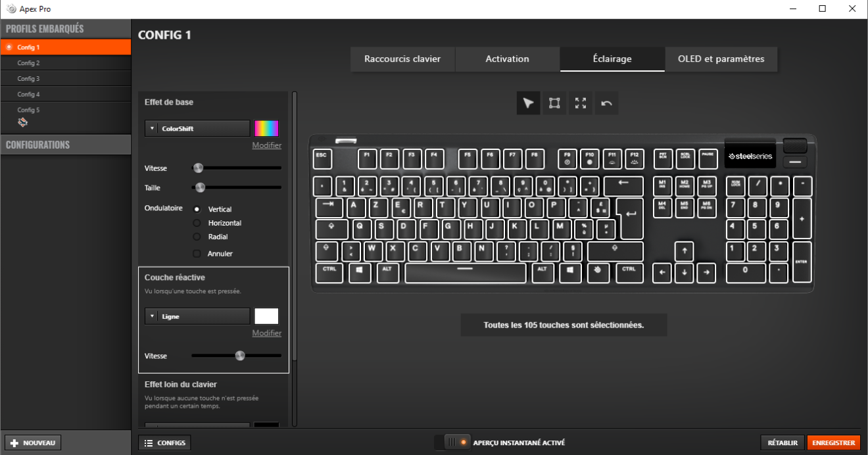Click the undo arrow icon

(x=606, y=103)
